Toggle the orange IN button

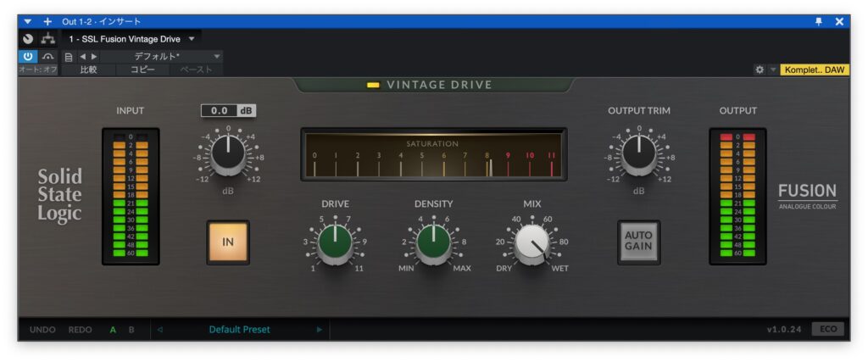[228, 242]
